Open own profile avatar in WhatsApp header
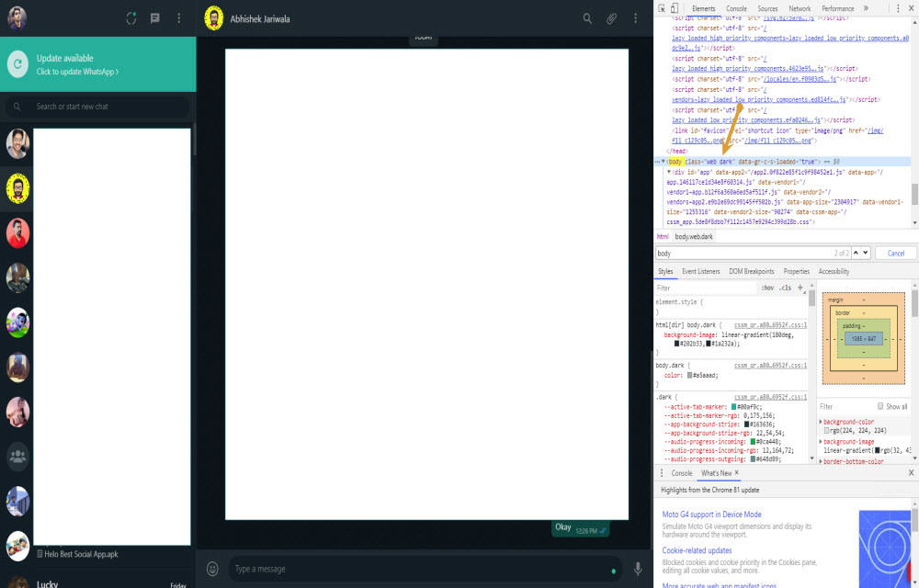919x588 pixels. click(x=17, y=18)
